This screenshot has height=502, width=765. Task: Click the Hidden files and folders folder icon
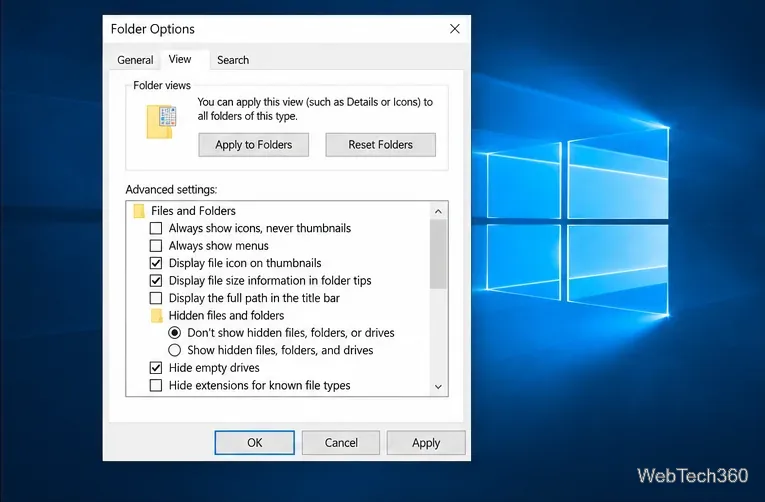[x=157, y=316]
